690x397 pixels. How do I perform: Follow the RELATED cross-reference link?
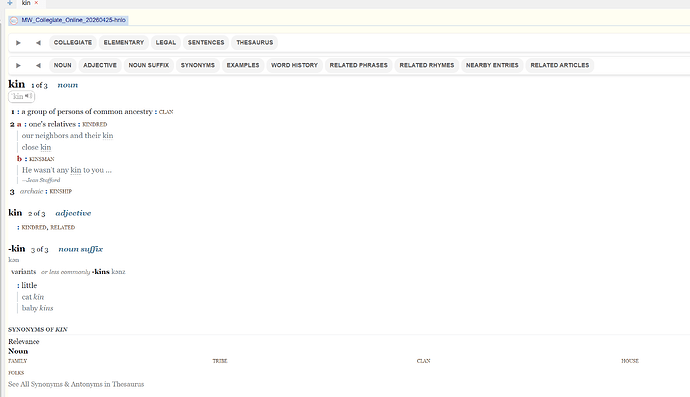(62, 228)
